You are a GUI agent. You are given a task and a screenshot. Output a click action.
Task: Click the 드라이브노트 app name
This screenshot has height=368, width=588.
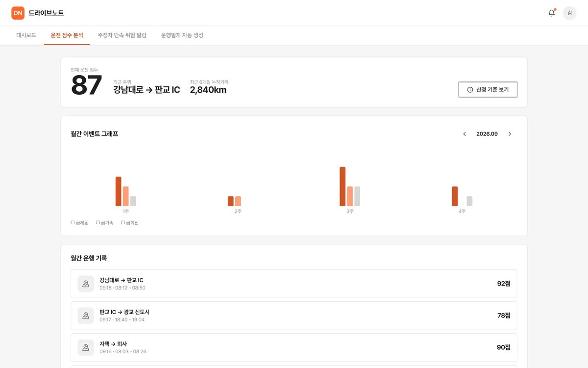(x=46, y=13)
